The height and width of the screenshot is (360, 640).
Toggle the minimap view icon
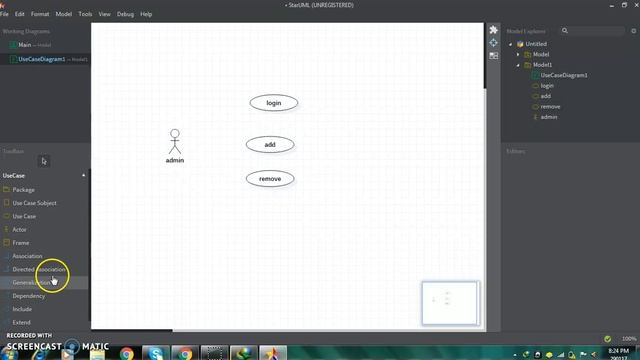493,56
